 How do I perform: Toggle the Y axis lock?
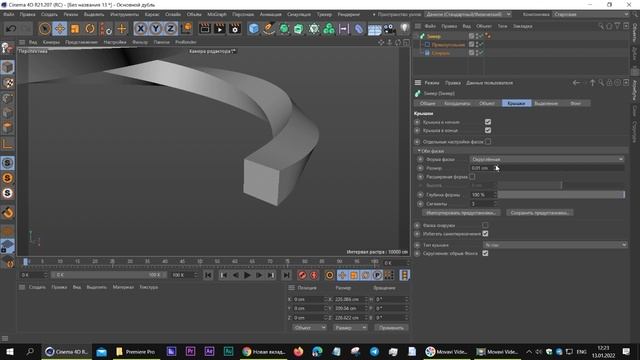coord(156,29)
